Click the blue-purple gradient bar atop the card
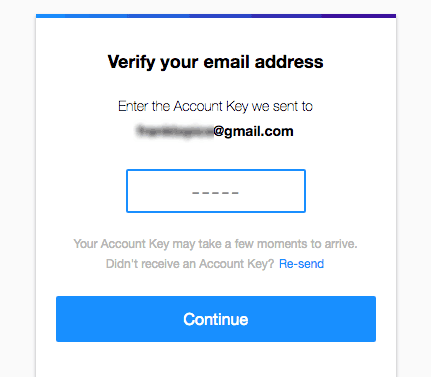 216,16
